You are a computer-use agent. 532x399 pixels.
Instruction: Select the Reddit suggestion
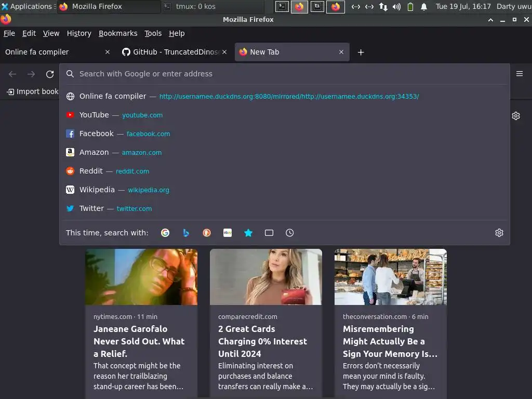(284, 171)
